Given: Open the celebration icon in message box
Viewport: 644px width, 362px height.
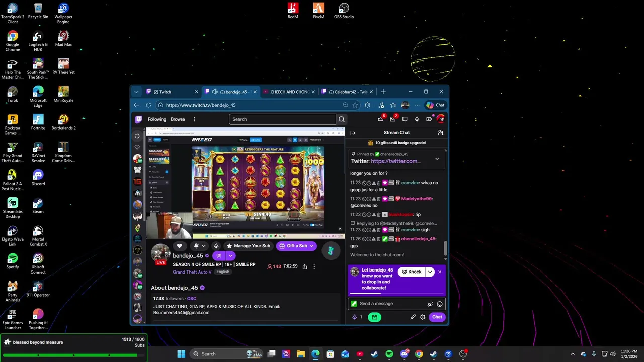Looking at the screenshot, I should point(430,304).
